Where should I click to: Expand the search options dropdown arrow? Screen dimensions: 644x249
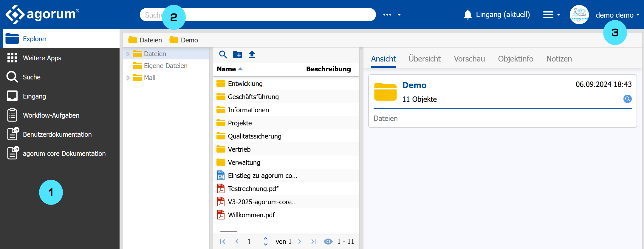399,15
